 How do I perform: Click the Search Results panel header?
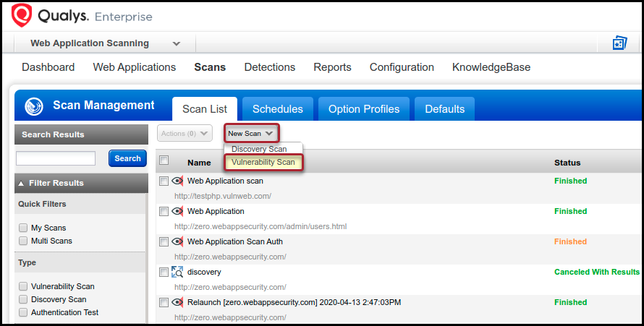(x=81, y=134)
